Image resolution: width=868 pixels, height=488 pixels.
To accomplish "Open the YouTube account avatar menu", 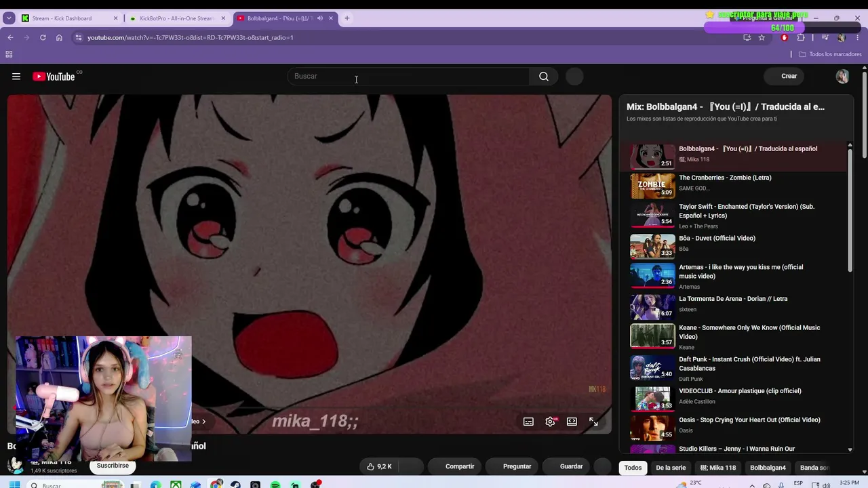I will tap(842, 77).
